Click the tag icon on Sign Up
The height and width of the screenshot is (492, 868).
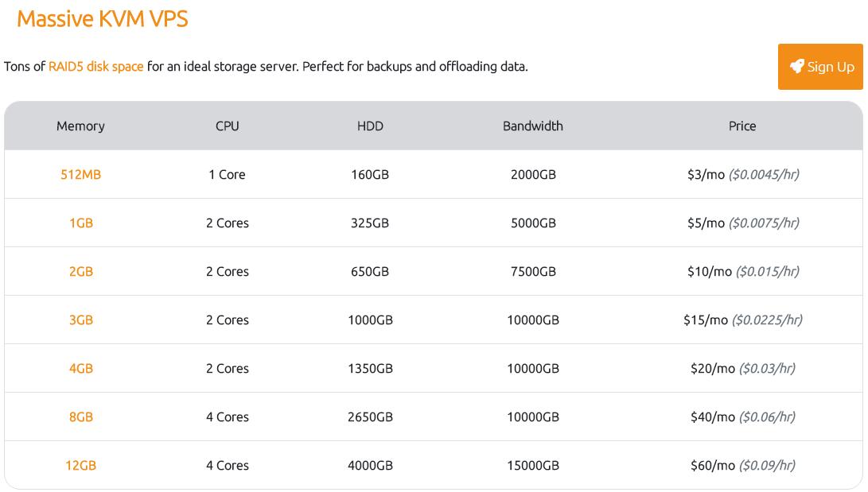coord(797,67)
